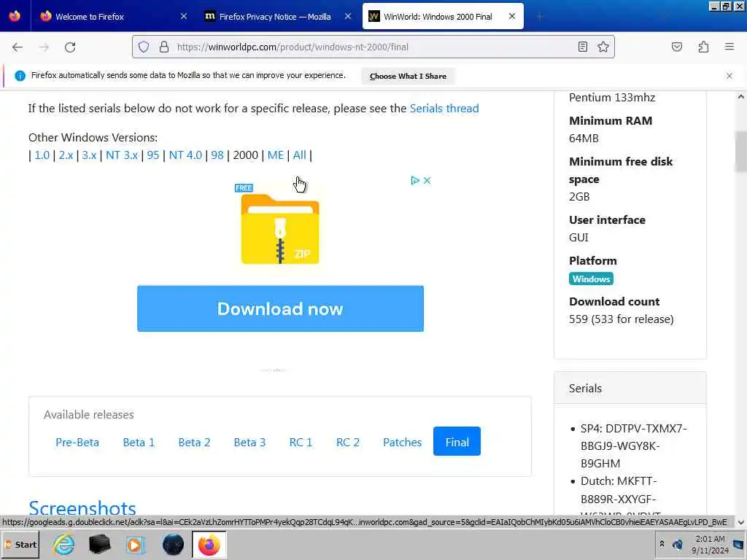The height and width of the screenshot is (560, 747).
Task: Go back using the browser back arrow
Action: click(18, 47)
